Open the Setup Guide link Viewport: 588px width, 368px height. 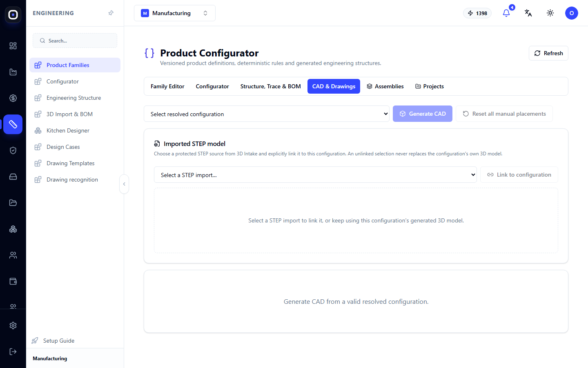click(x=53, y=341)
